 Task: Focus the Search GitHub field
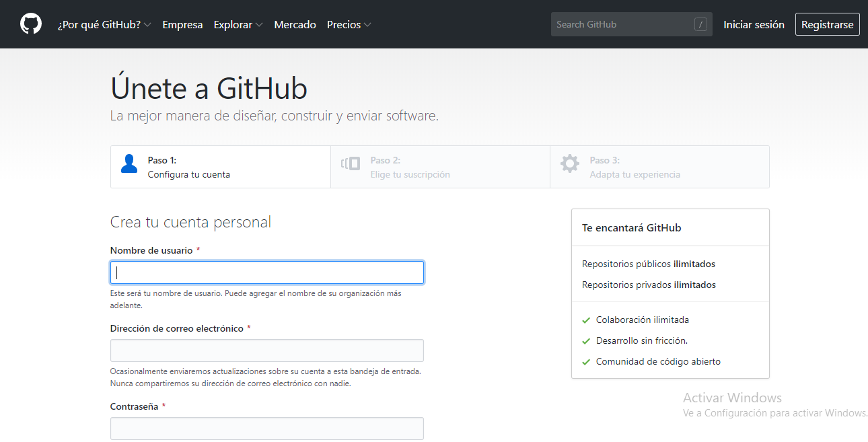tap(622, 25)
